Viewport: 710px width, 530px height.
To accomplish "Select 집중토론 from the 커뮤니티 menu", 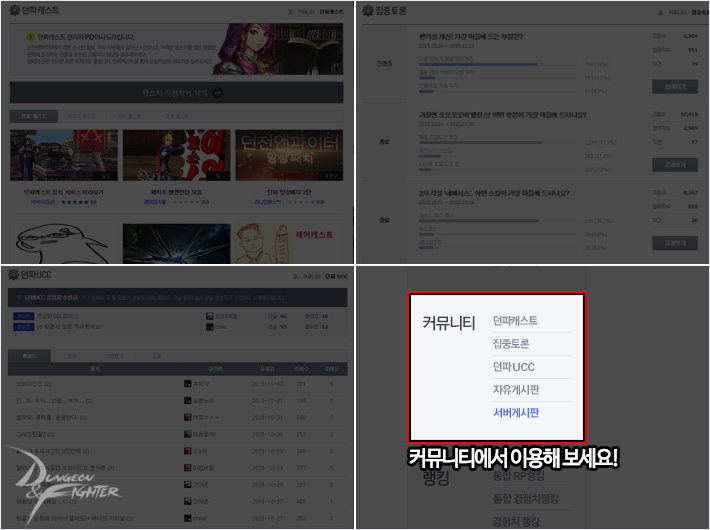I will pyautogui.click(x=510, y=344).
